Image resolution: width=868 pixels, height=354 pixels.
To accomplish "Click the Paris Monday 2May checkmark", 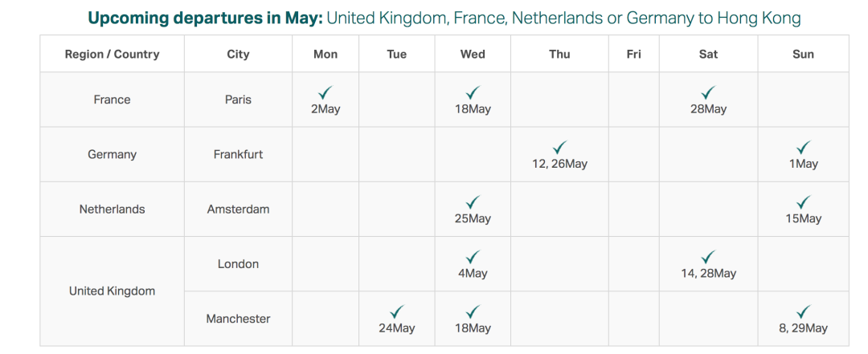I will click(x=325, y=93).
